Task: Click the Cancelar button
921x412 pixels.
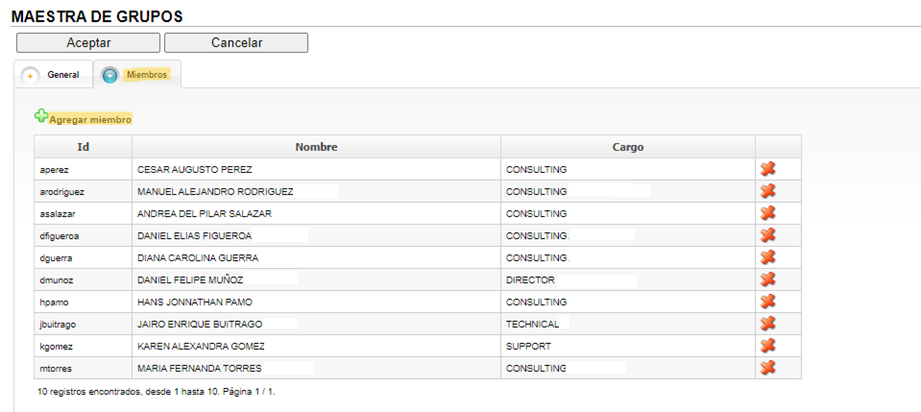Action: click(236, 43)
